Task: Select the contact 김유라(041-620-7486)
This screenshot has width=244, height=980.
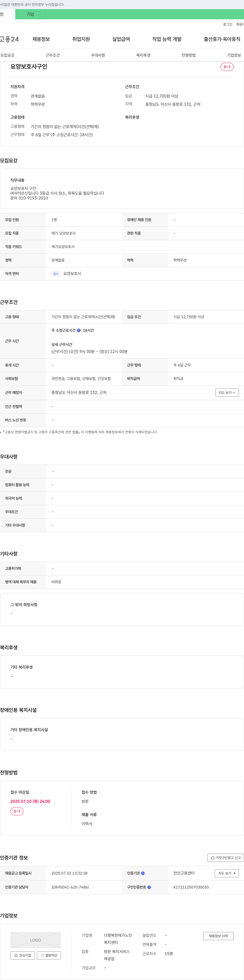Action: (70, 887)
